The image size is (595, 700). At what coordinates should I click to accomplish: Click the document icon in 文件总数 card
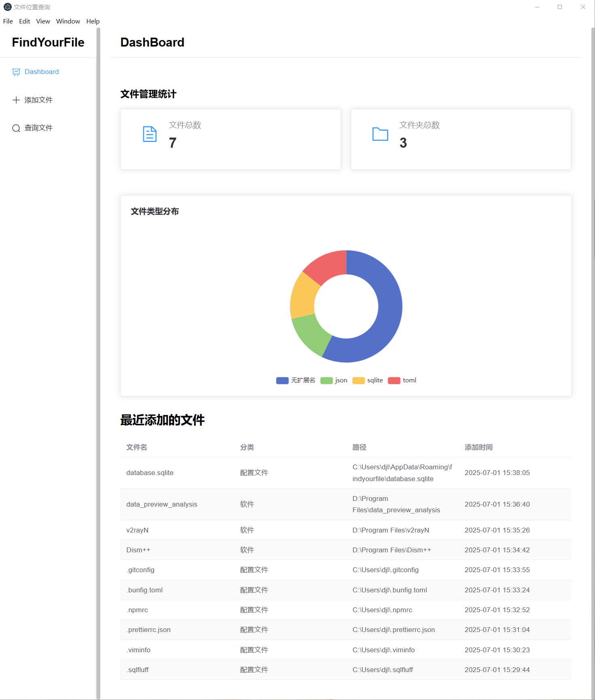150,134
